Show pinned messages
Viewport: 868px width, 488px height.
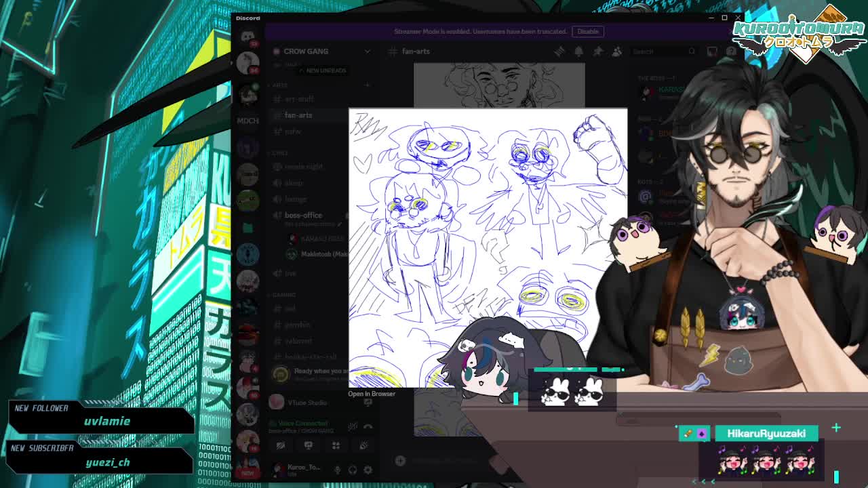click(597, 52)
